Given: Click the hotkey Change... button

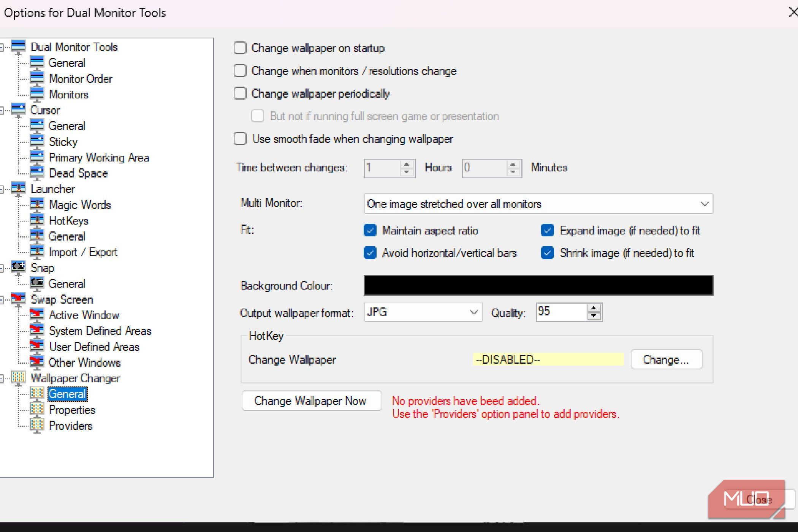Looking at the screenshot, I should [666, 359].
